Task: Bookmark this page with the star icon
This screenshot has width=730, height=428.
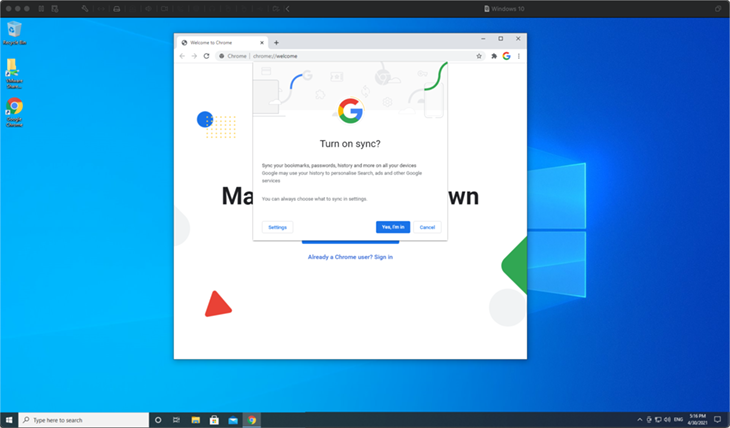Action: (x=480, y=56)
